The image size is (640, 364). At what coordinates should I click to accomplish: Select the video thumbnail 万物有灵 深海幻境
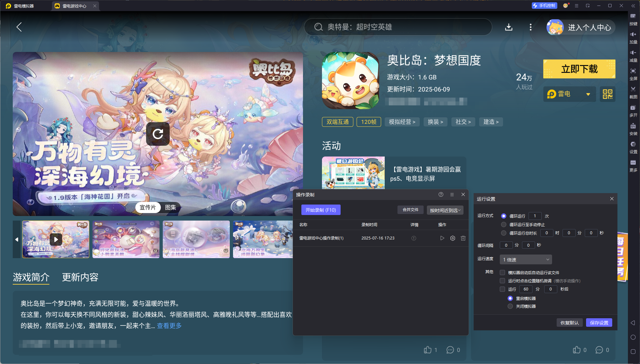pos(56,239)
